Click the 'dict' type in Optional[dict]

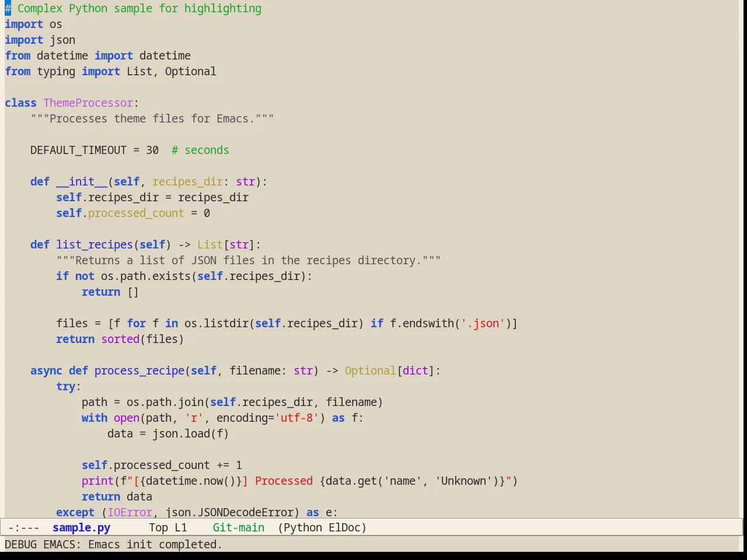click(x=415, y=371)
